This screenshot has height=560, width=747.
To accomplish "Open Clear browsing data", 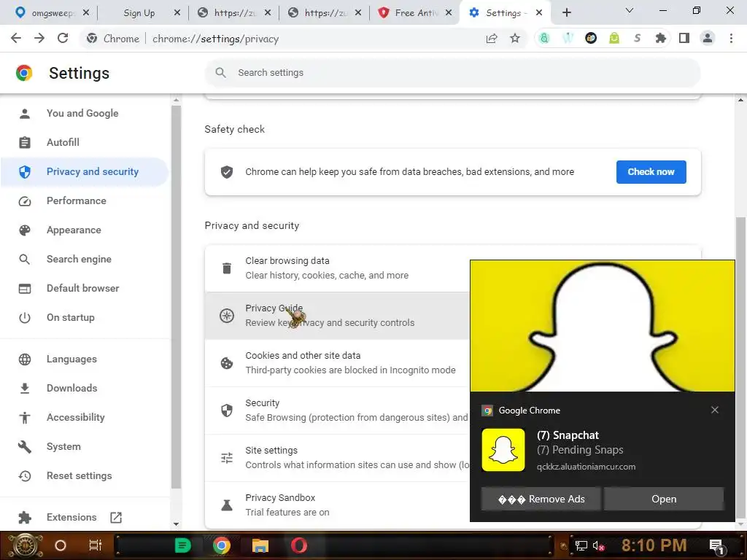I will click(337, 268).
